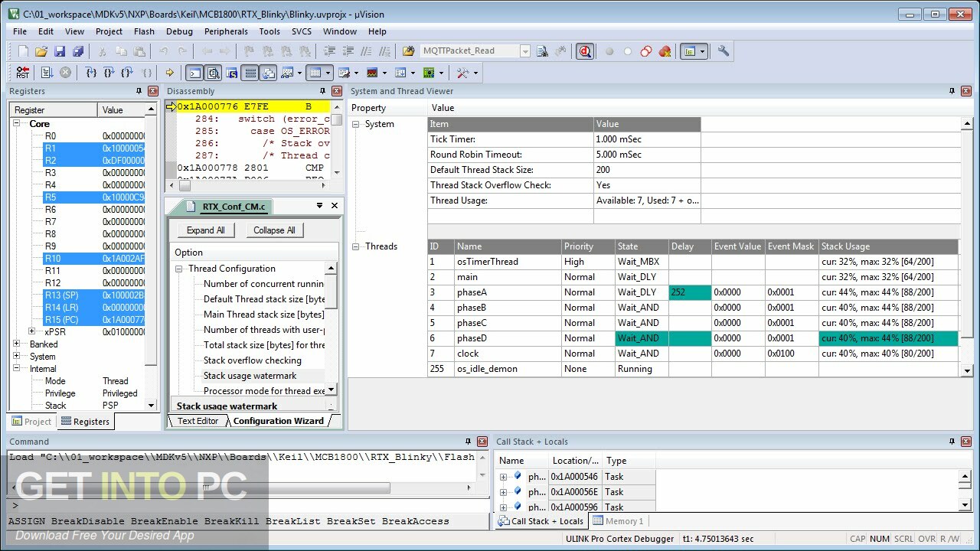Click the Expand All button
The width and height of the screenshot is (980, 551).
[205, 230]
